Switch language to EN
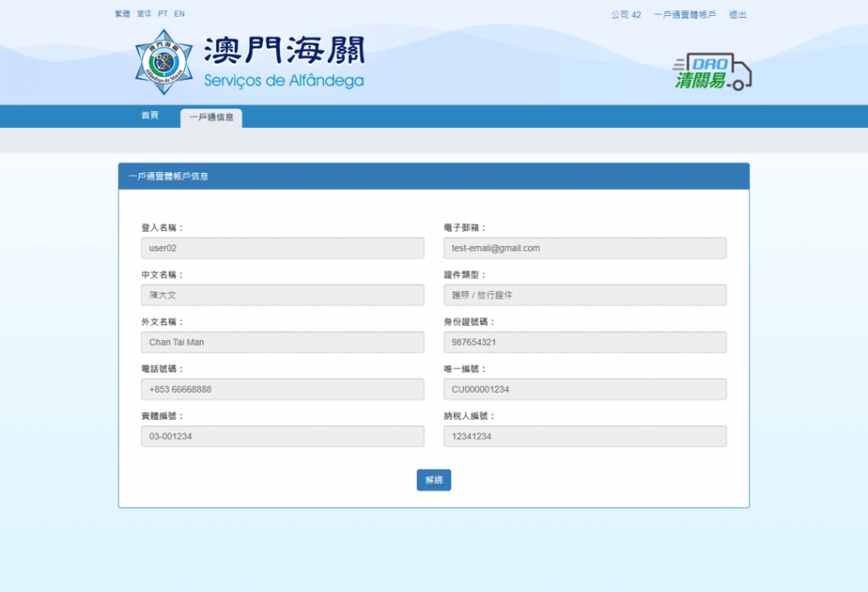This screenshot has width=868, height=592. coord(180,14)
